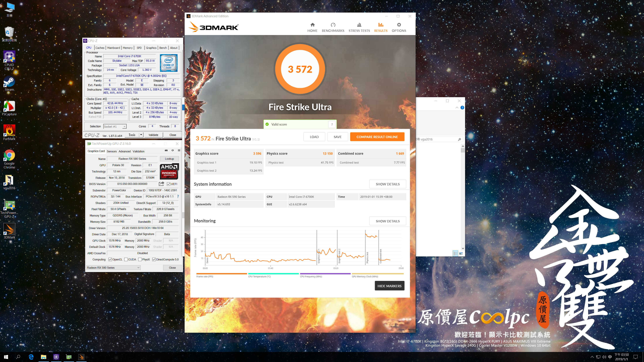The height and width of the screenshot is (362, 644).
Task: Open Microsoft Edge from the taskbar
Action: [x=31, y=357]
